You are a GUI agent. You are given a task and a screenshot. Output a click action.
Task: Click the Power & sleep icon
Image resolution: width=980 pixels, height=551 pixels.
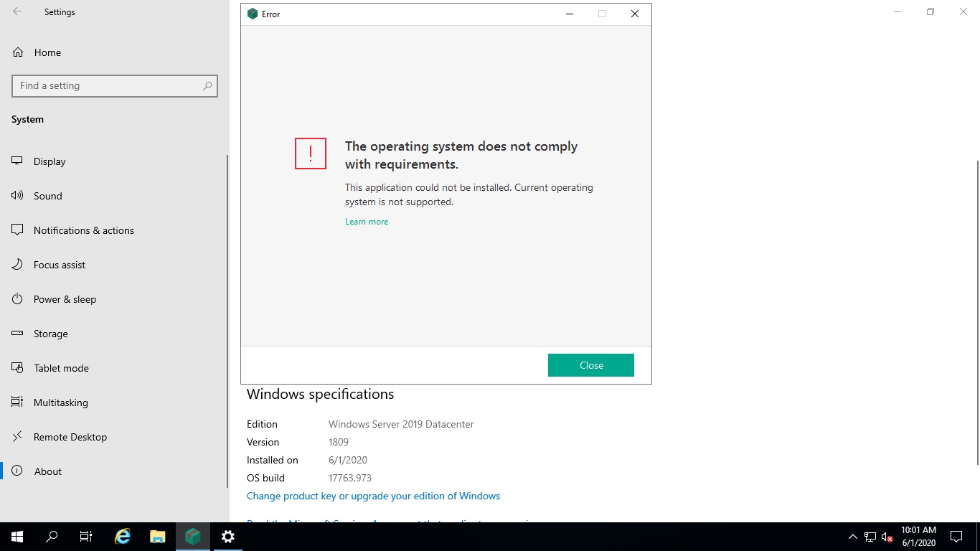click(17, 299)
